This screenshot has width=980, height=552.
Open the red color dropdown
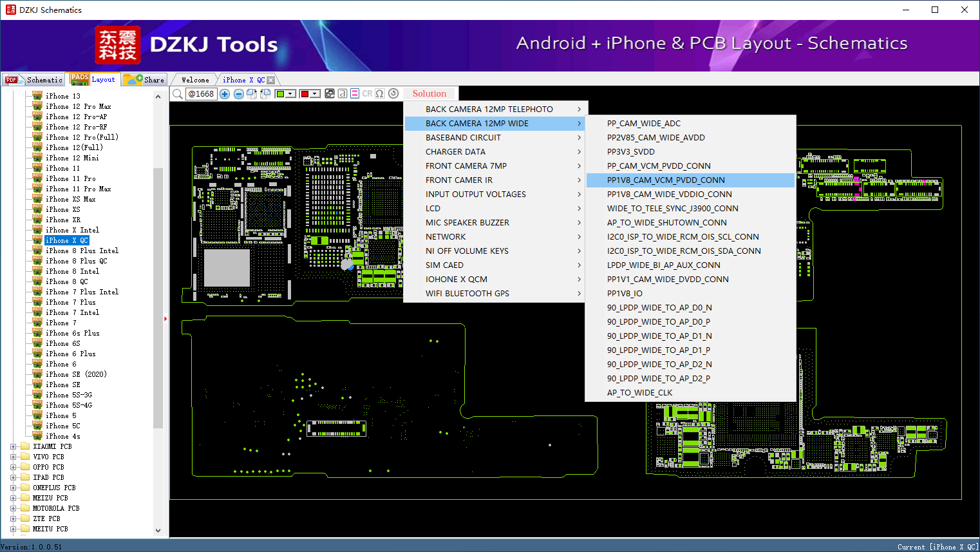click(x=315, y=94)
